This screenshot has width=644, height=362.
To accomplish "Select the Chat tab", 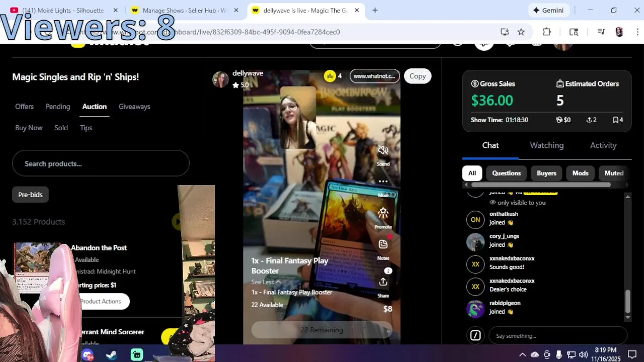I will [491, 145].
